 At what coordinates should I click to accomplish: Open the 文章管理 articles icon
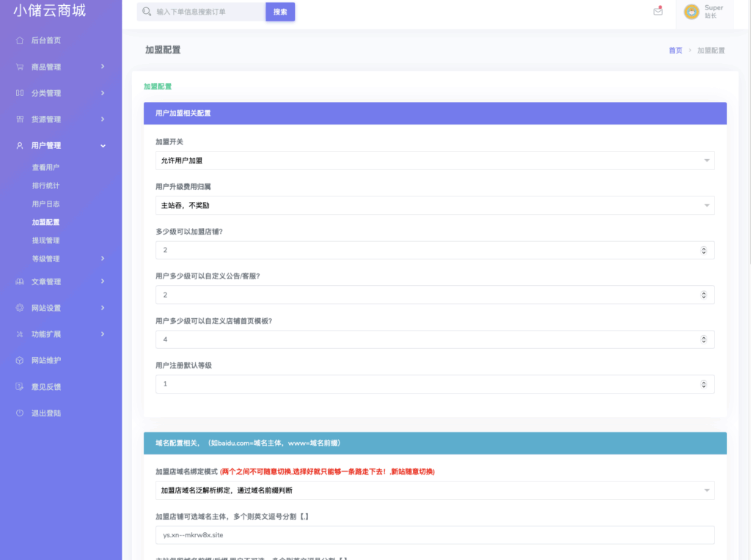point(19,281)
